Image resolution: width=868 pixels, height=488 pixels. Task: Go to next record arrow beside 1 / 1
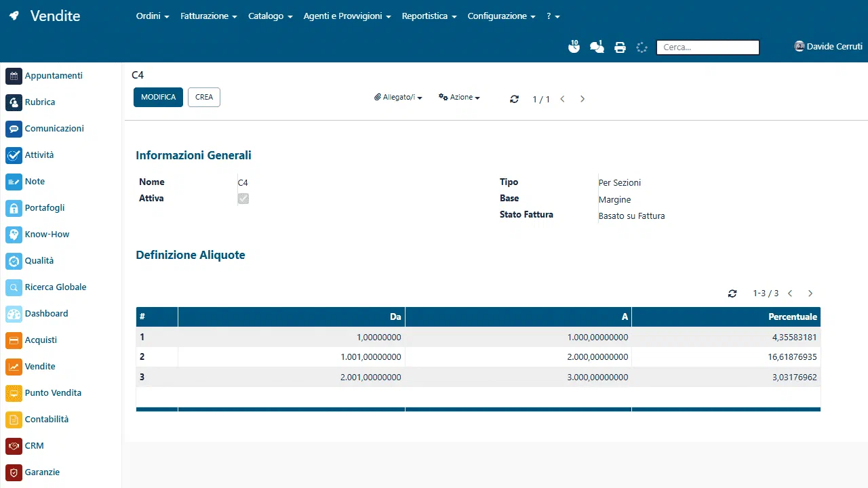(x=583, y=99)
